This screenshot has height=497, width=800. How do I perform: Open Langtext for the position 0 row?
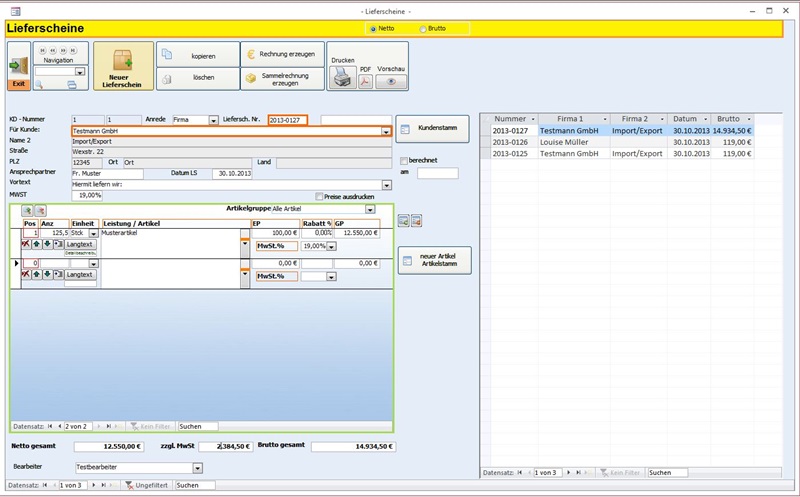[x=80, y=275]
